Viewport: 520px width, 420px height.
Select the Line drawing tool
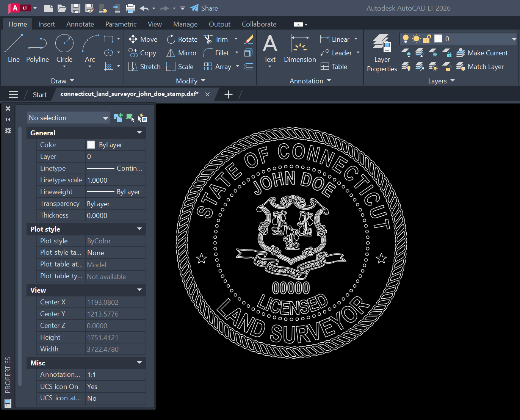pos(14,49)
